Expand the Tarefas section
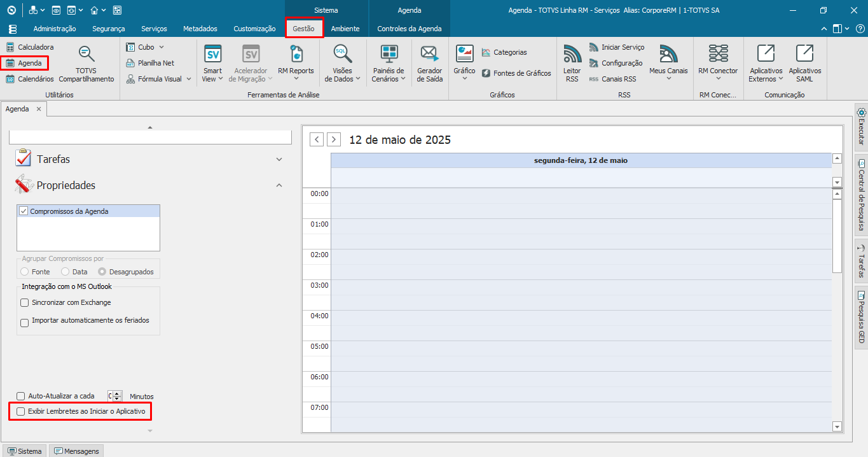The width and height of the screenshot is (868, 457). coord(279,159)
